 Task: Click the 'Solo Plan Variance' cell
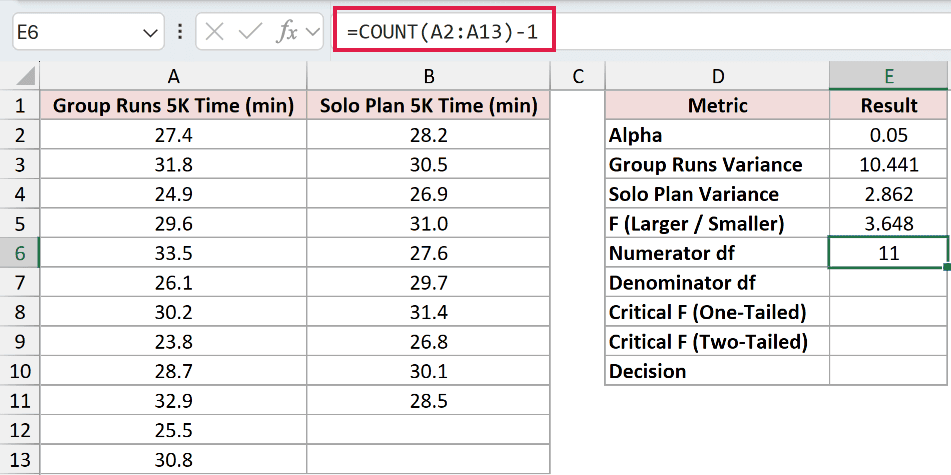pyautogui.click(x=717, y=194)
